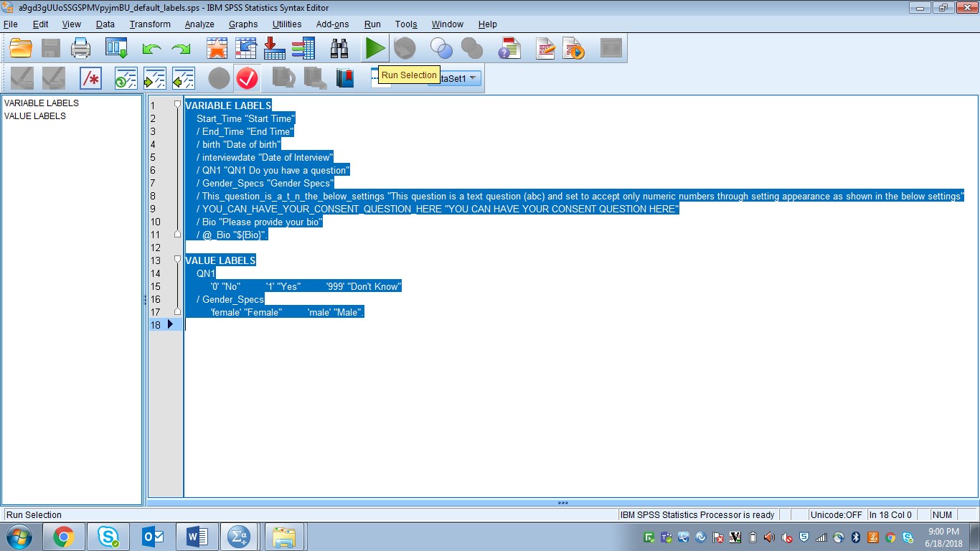980x551 pixels.
Task: Save the syntax file using the disk icon
Action: click(x=51, y=48)
